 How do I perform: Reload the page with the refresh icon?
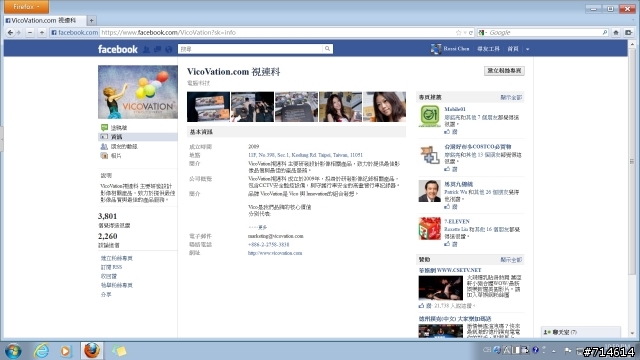[471, 33]
